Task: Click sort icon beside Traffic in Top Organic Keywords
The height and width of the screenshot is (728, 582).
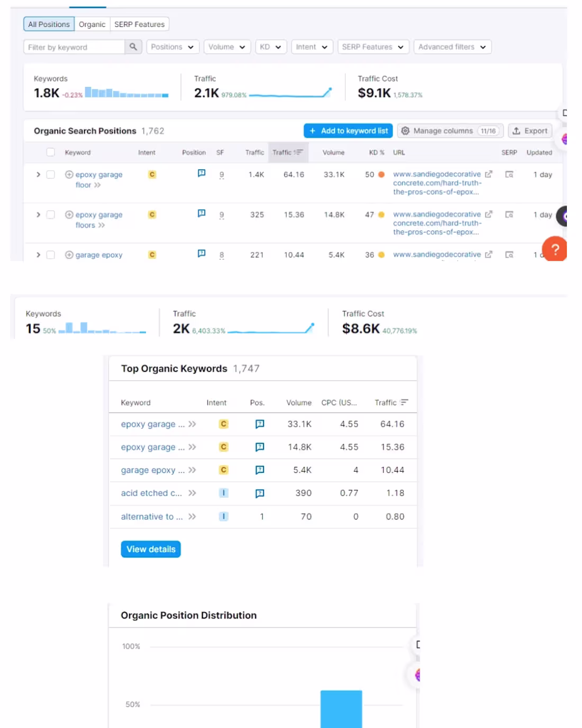Action: point(404,402)
